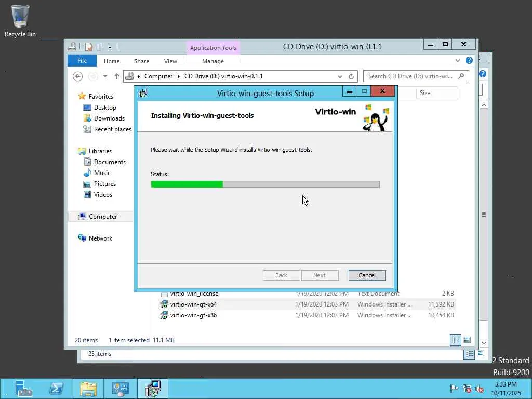Click the Control Panel taskbar icon
This screenshot has height=399, width=532.
pyautogui.click(x=121, y=389)
